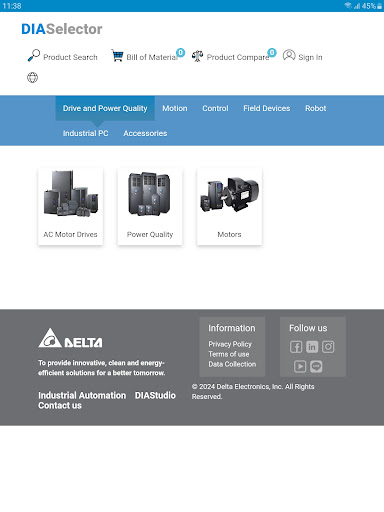Click the Motors card label
384x512 pixels.
coord(229,234)
